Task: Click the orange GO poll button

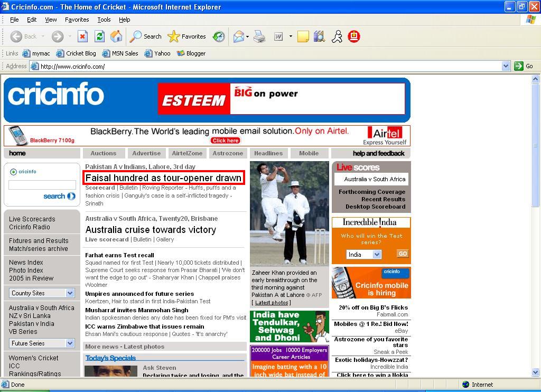Action: pyautogui.click(x=403, y=254)
